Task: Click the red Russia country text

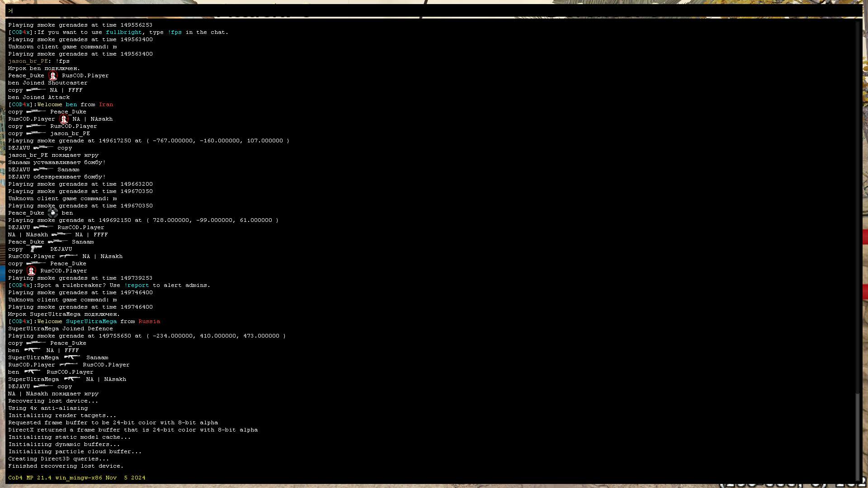Action: [149, 321]
